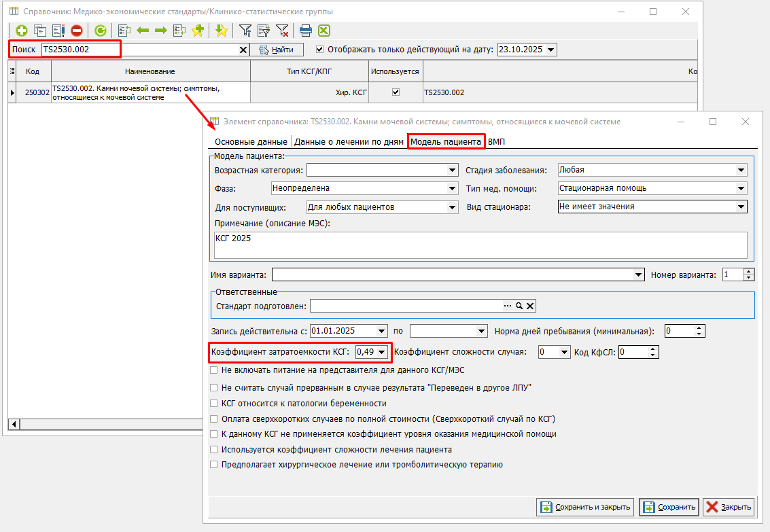Switch to the 'Основные данные' tab

click(251, 142)
